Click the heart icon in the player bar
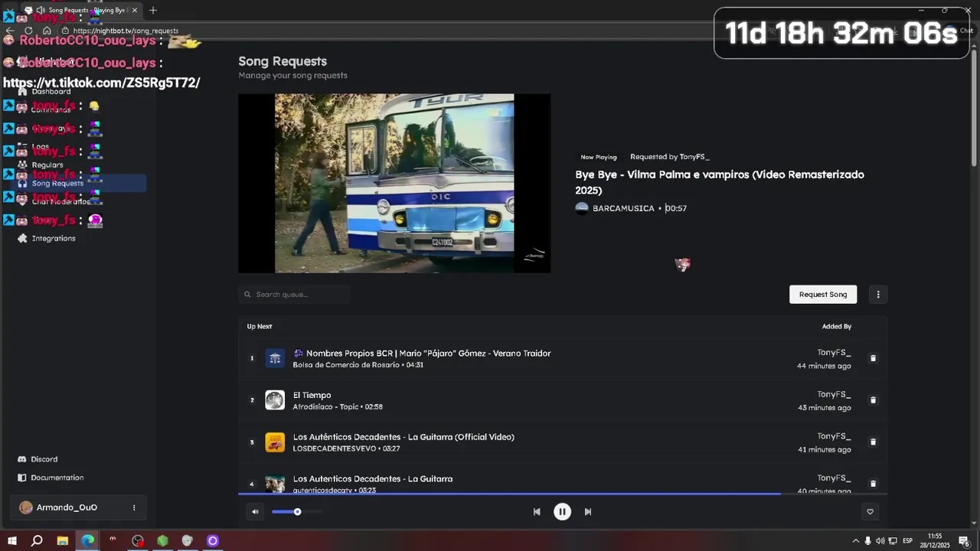Screen dimensions: 980x551 coord(870,512)
